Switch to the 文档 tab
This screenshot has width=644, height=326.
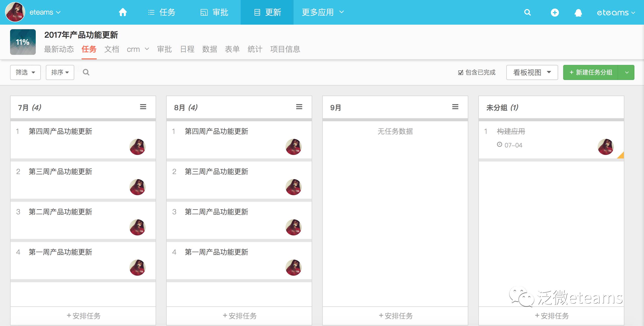[112, 49]
